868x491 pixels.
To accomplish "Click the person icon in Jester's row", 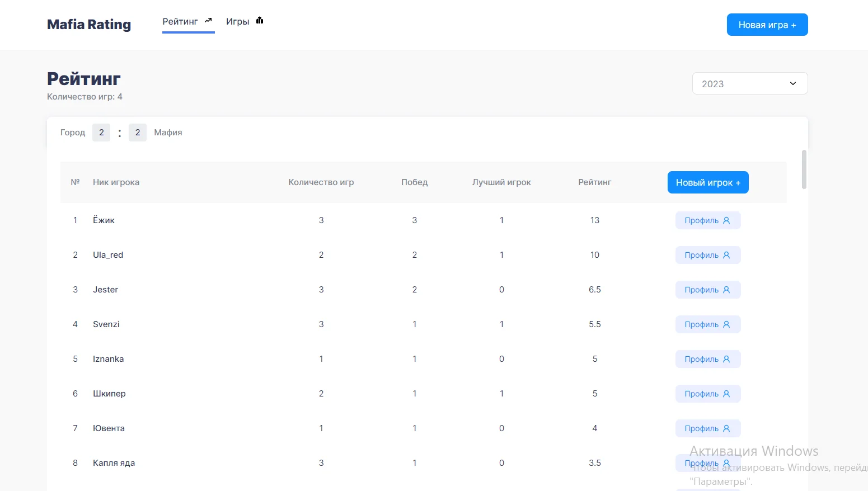I will click(x=726, y=290).
